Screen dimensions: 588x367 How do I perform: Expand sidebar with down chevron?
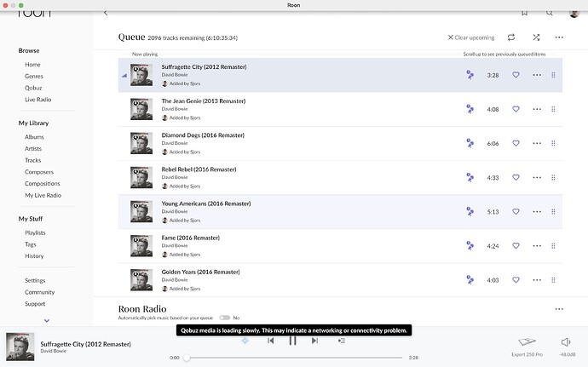[47, 320]
